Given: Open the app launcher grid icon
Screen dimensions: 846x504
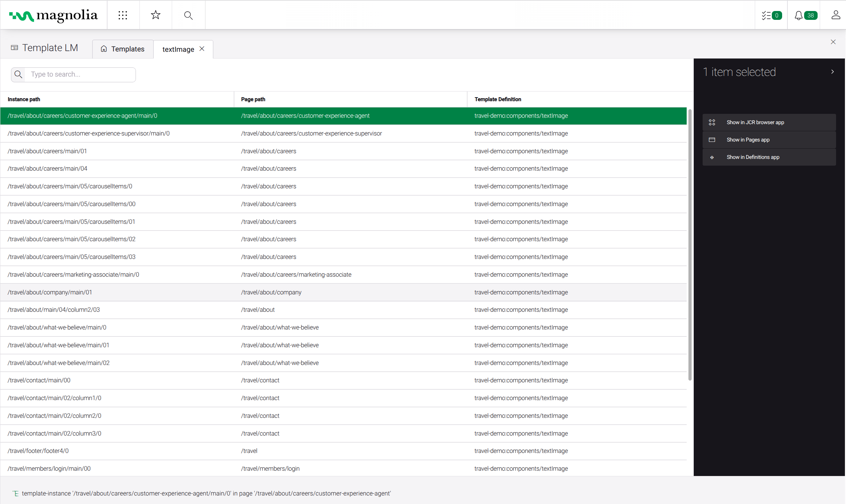Looking at the screenshot, I should pos(123,15).
